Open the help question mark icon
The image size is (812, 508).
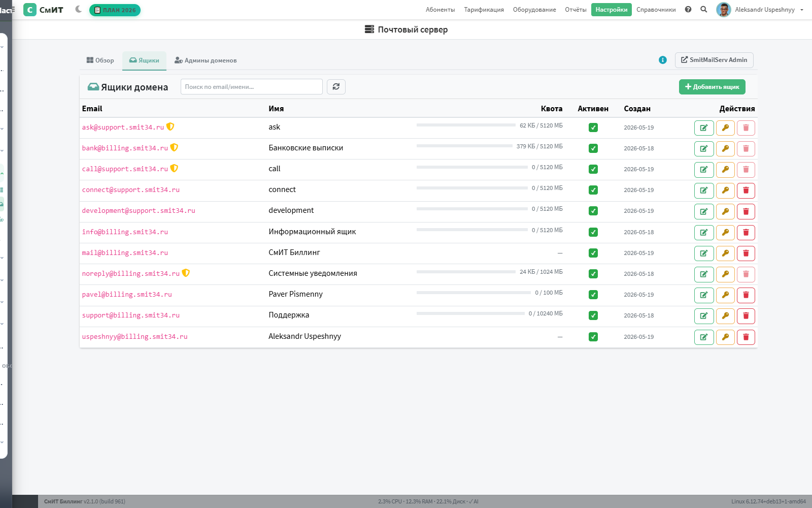(688, 9)
